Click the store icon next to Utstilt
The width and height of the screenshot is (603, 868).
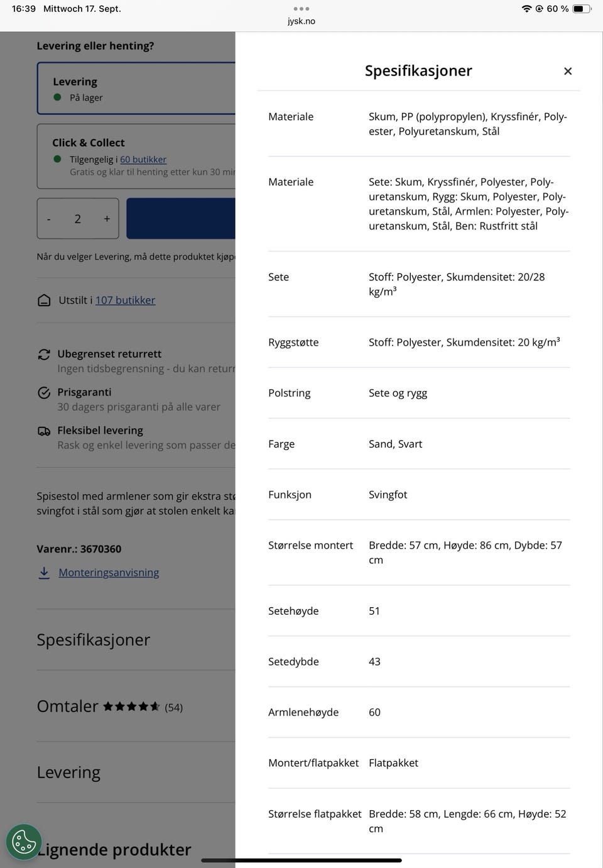pyautogui.click(x=44, y=300)
